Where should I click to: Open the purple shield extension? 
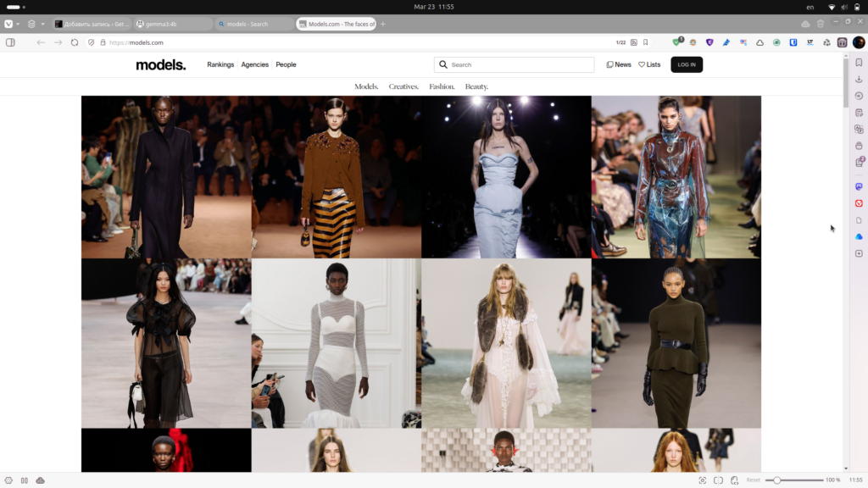coord(709,42)
